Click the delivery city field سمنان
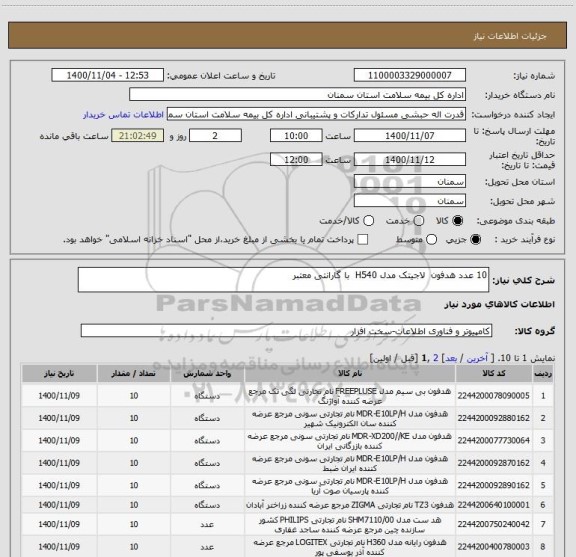 coord(410,201)
